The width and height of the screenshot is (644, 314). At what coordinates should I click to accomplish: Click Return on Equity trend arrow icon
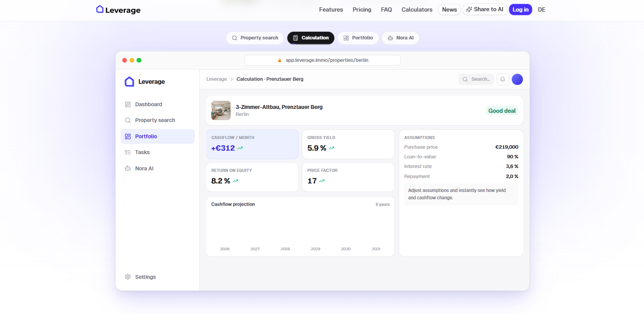(235, 181)
